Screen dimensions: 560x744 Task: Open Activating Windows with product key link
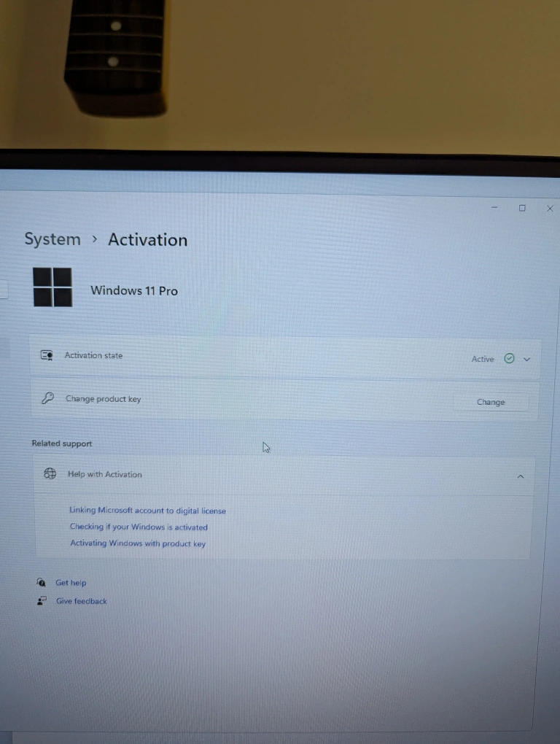(x=138, y=543)
